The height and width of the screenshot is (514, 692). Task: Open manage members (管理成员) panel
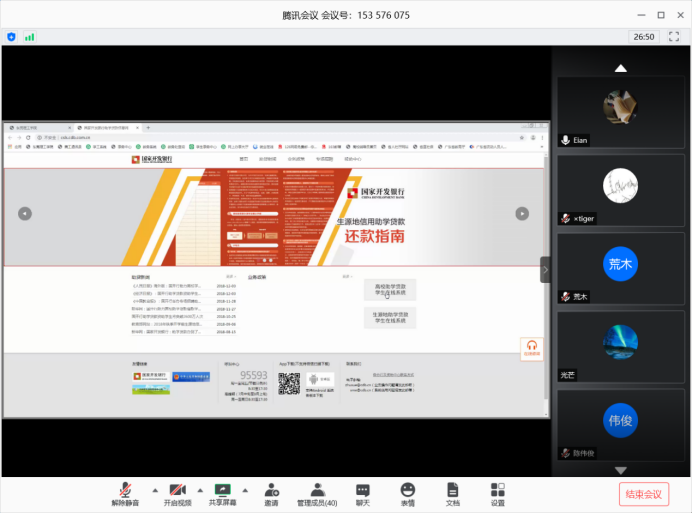[318, 490]
